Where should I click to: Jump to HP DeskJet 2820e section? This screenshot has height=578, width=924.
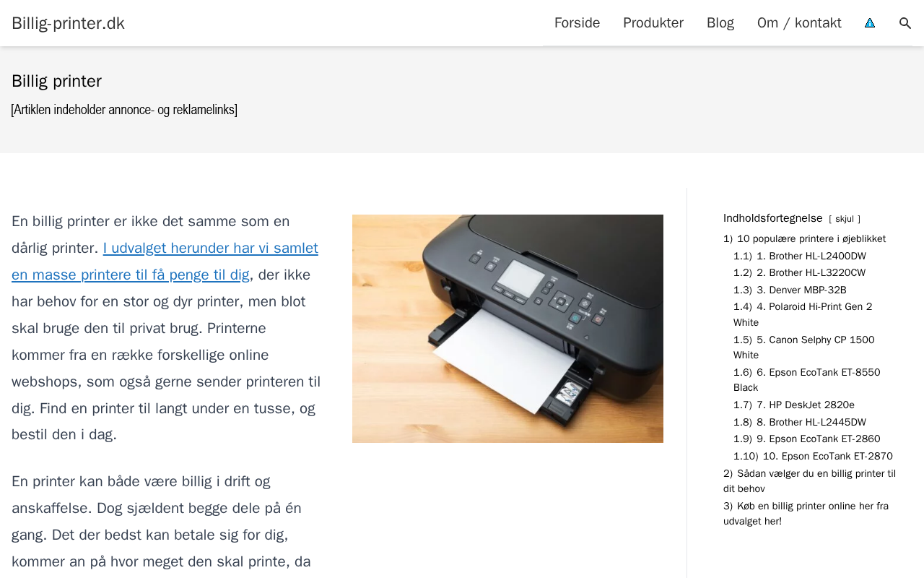click(794, 405)
